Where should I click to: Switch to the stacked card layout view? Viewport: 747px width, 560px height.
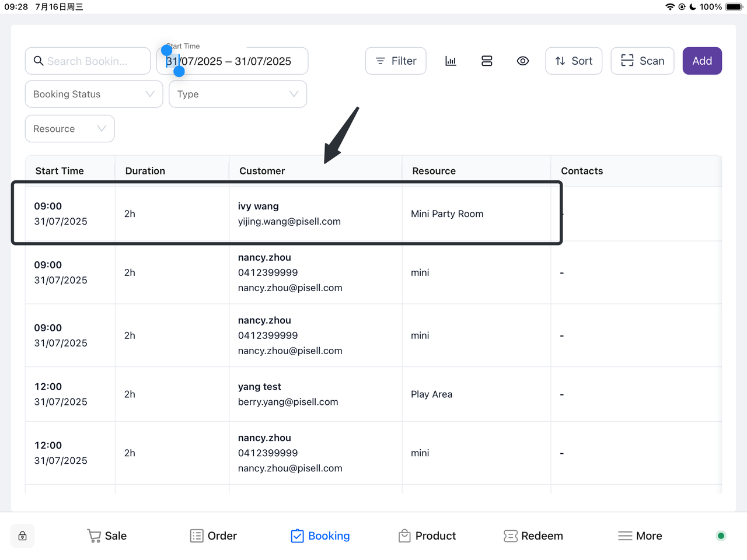pyautogui.click(x=487, y=61)
